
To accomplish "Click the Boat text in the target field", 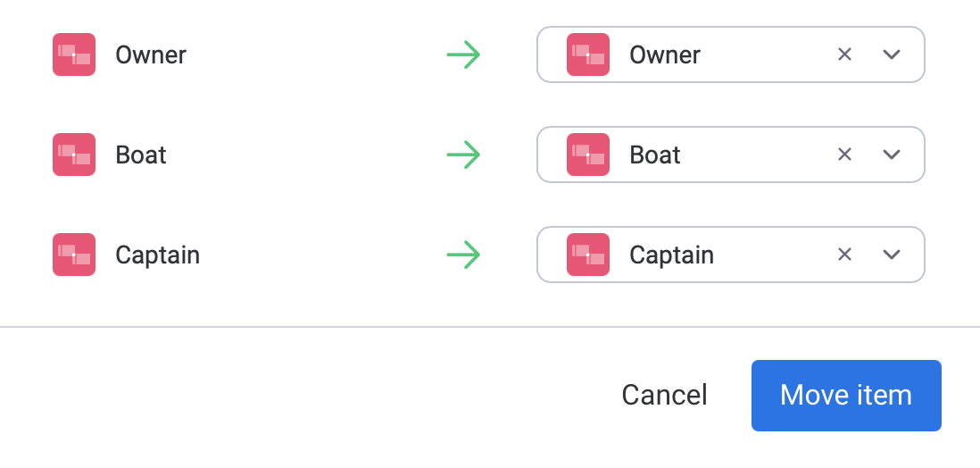I will click(655, 155).
